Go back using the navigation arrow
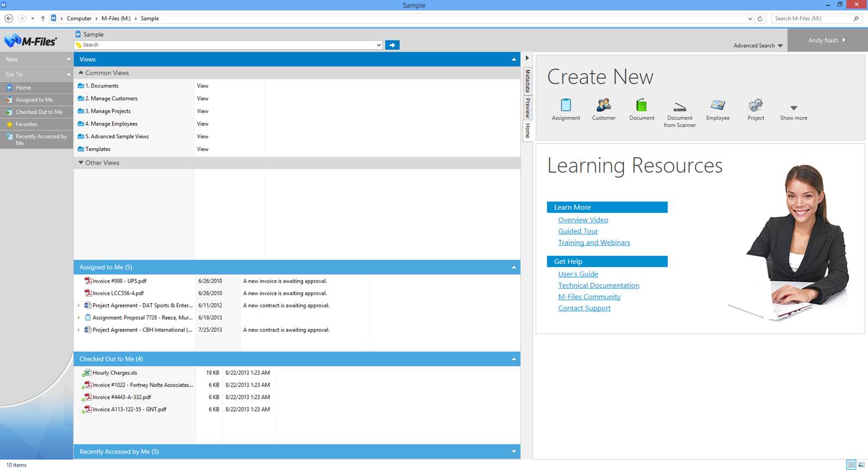The width and height of the screenshot is (868, 470). [9, 19]
